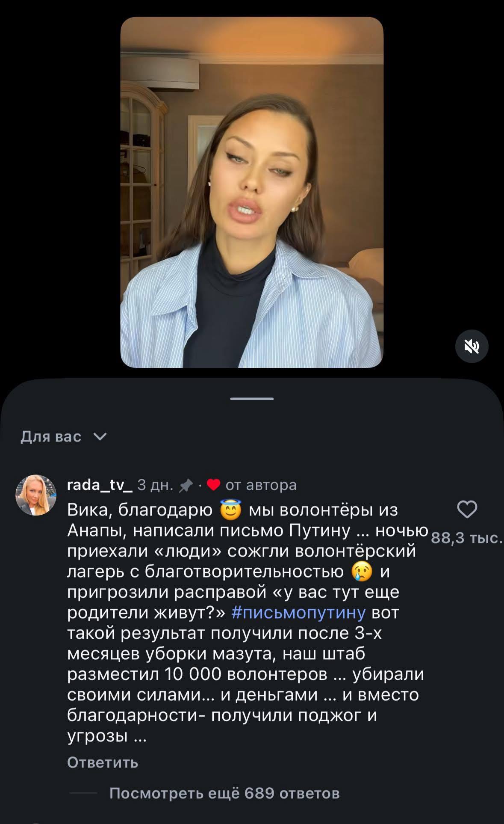The image size is (504, 824).
Task: Click the "от автора" label
Action: click(x=261, y=485)
